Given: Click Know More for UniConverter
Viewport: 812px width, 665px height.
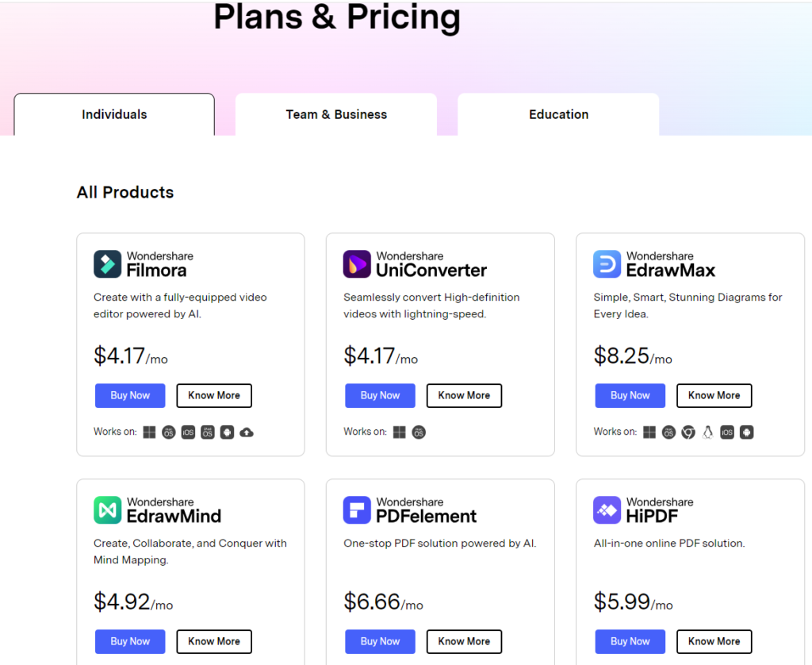Looking at the screenshot, I should point(464,395).
